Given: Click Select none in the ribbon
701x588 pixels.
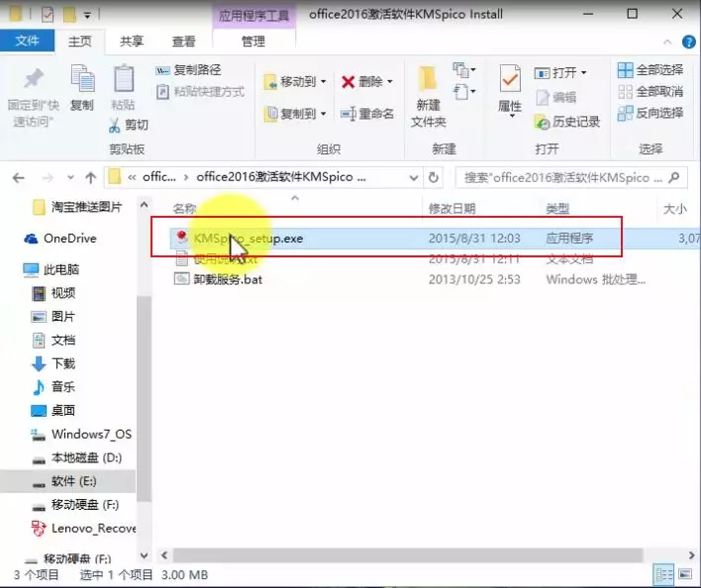Looking at the screenshot, I should [x=651, y=92].
